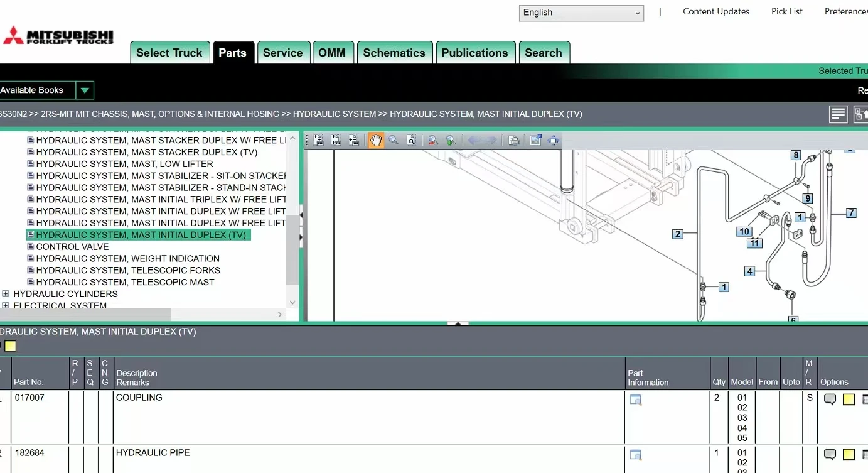Viewport: 868px width, 473px height.
Task: Click yellow swatch in COUPLING options
Action: pos(849,400)
